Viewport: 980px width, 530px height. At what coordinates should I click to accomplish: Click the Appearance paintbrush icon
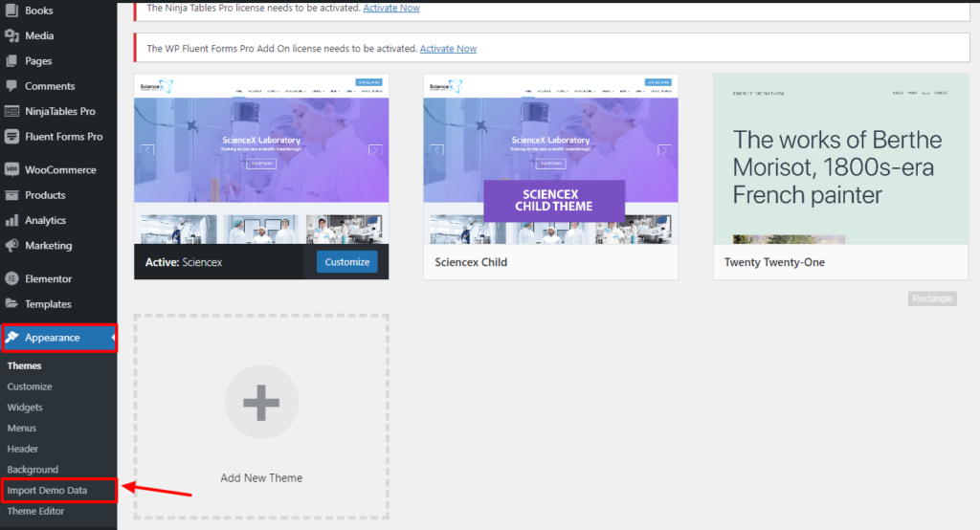(x=11, y=337)
